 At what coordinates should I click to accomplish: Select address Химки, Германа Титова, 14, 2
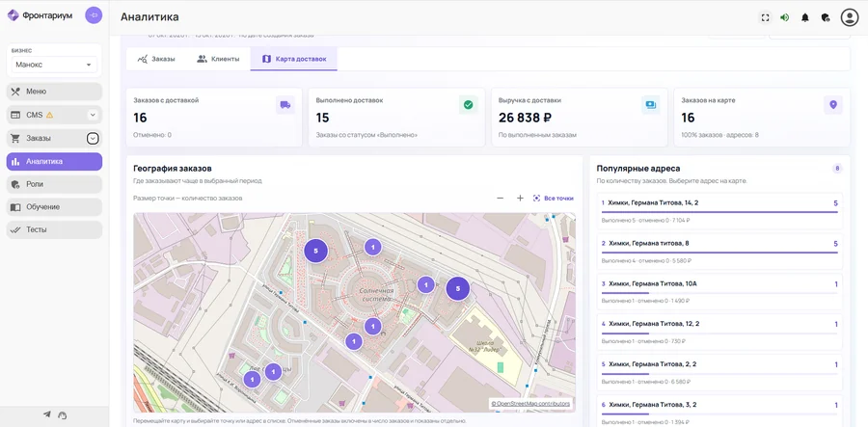click(719, 211)
